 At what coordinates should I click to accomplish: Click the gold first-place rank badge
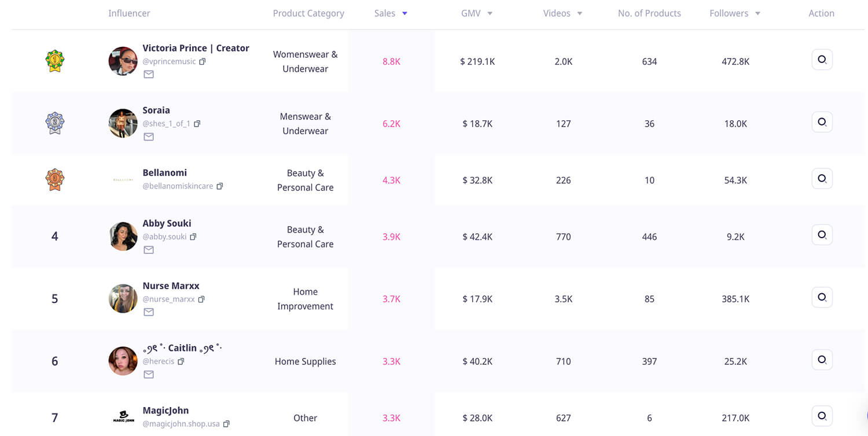[x=55, y=60]
